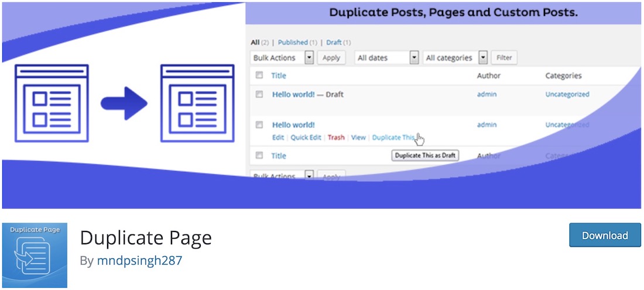Viewport: 644px width, 290px height.
Task: Click the Duplicate Page plugin icon
Action: 35,255
